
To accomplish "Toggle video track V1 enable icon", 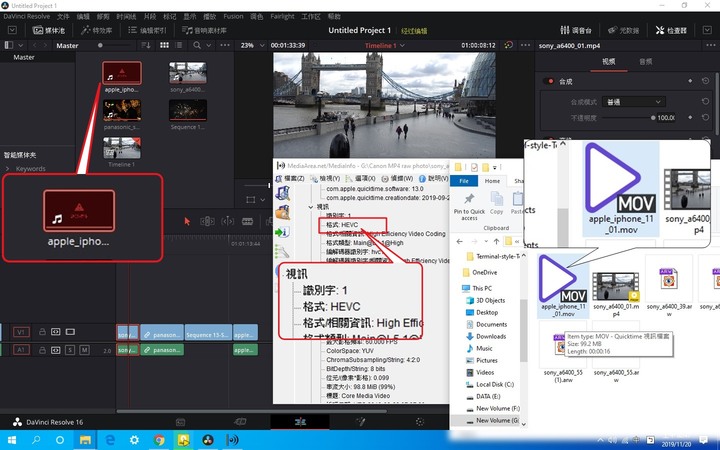I will pos(70,332).
